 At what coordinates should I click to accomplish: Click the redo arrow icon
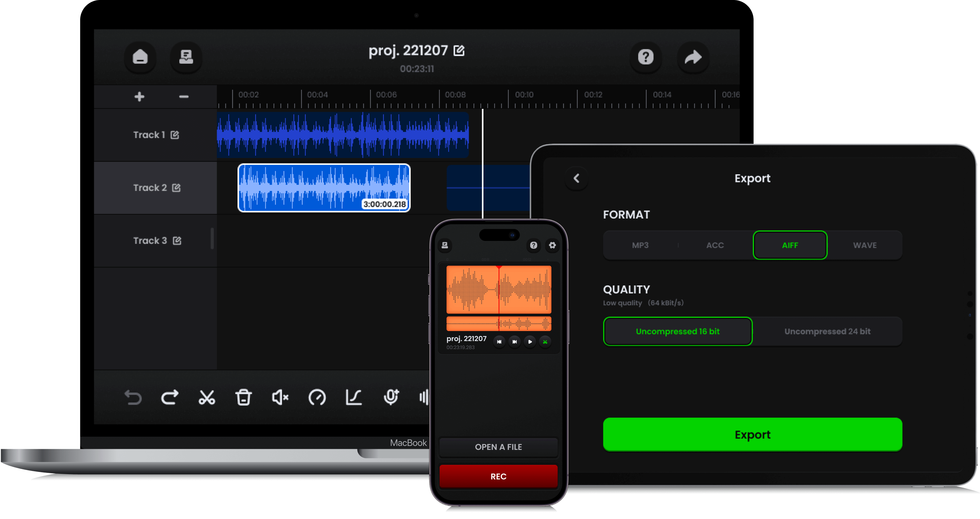point(170,397)
